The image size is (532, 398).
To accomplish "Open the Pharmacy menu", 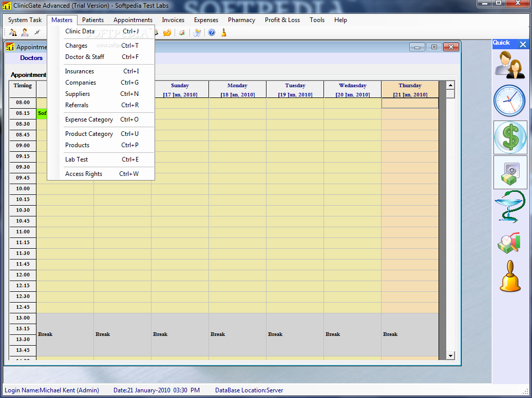I will tap(241, 20).
